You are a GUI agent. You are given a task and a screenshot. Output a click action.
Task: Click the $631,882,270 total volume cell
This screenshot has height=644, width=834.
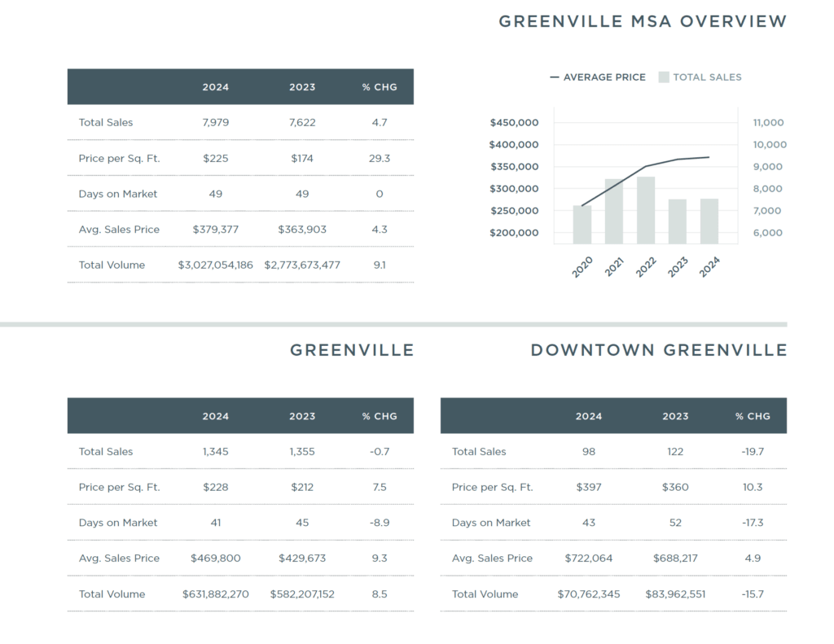216,594
